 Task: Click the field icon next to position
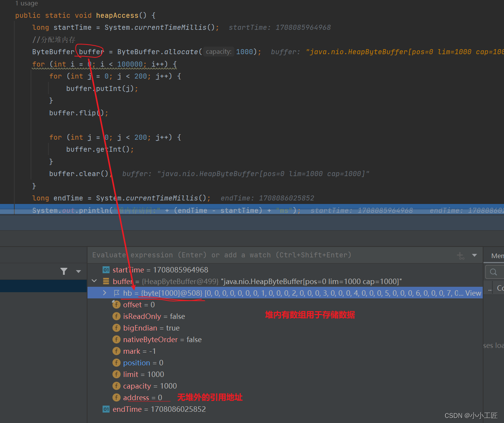click(117, 363)
